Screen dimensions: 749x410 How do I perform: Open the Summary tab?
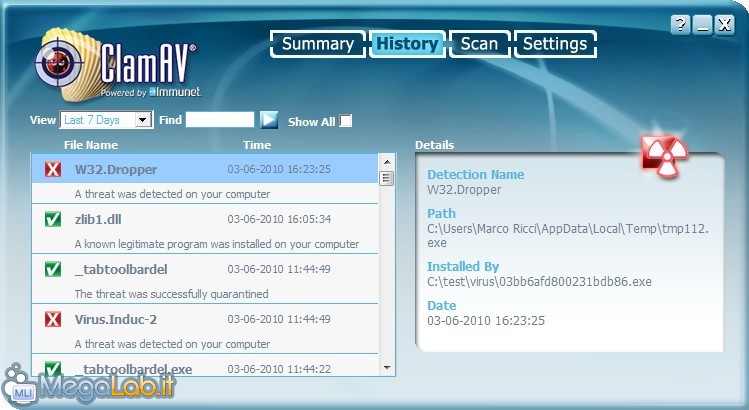[318, 44]
